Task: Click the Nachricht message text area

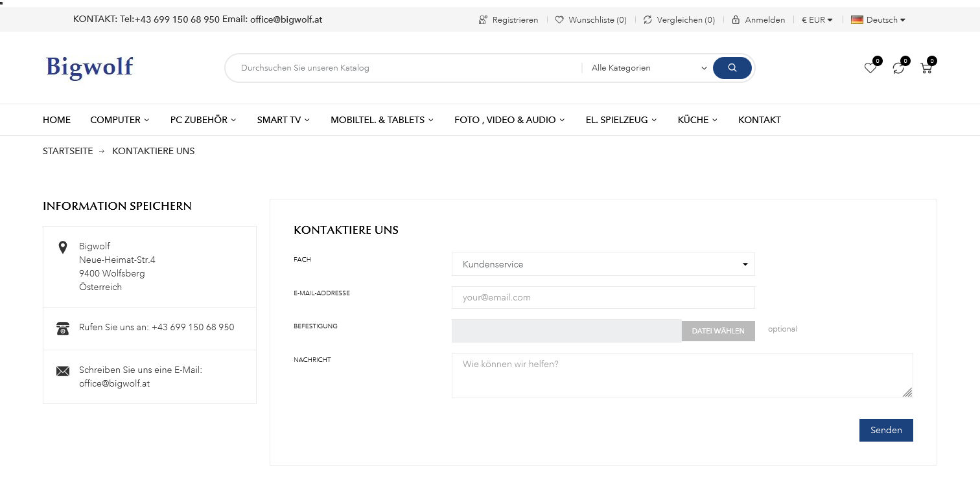Action: (682, 376)
